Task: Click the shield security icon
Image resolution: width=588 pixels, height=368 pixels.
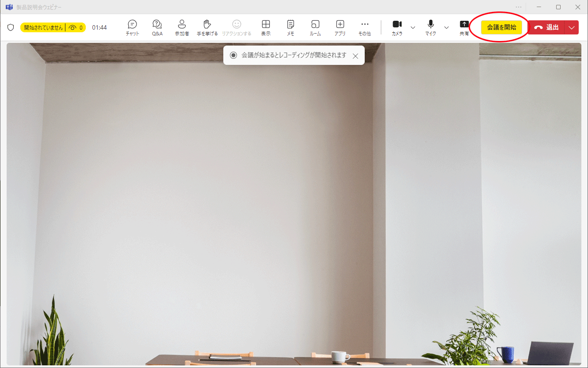Action: [x=11, y=27]
